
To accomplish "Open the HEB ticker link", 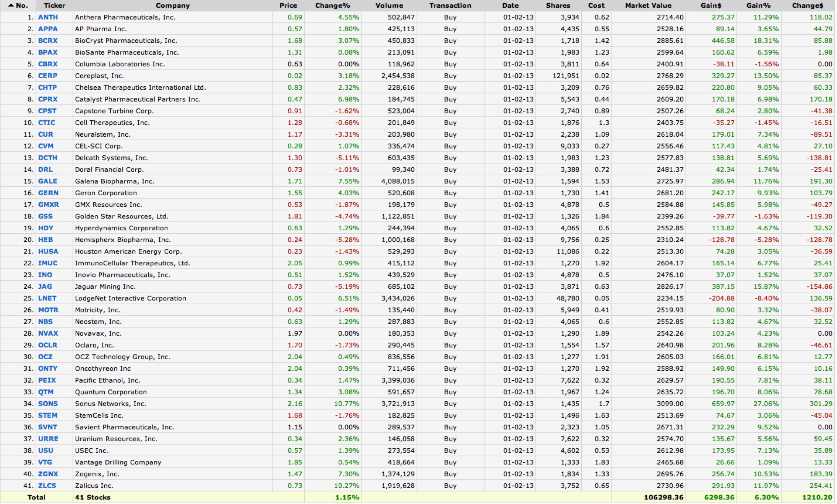I will (x=45, y=240).
